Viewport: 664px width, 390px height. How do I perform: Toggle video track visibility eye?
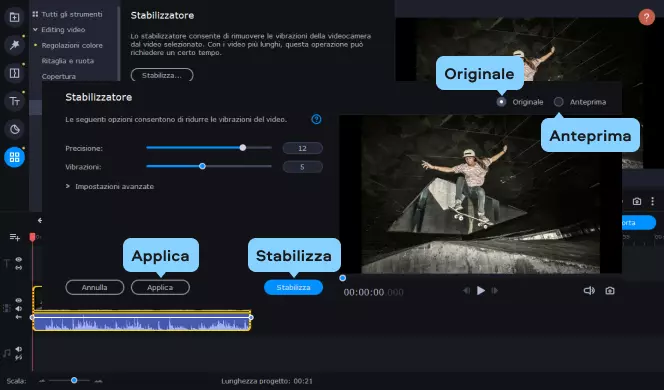tap(19, 300)
